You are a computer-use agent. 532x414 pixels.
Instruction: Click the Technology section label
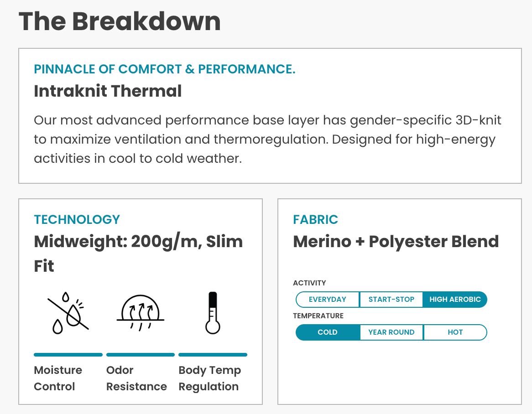(77, 219)
